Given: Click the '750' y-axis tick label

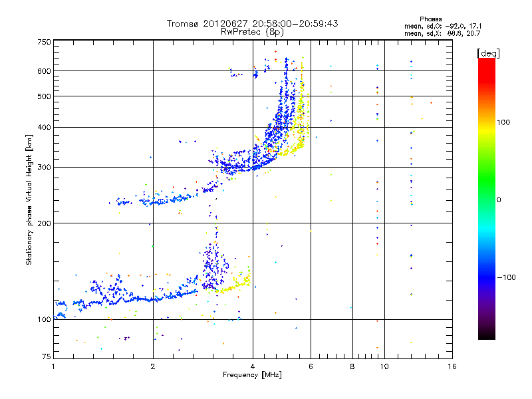Looking at the screenshot, I should tap(44, 42).
